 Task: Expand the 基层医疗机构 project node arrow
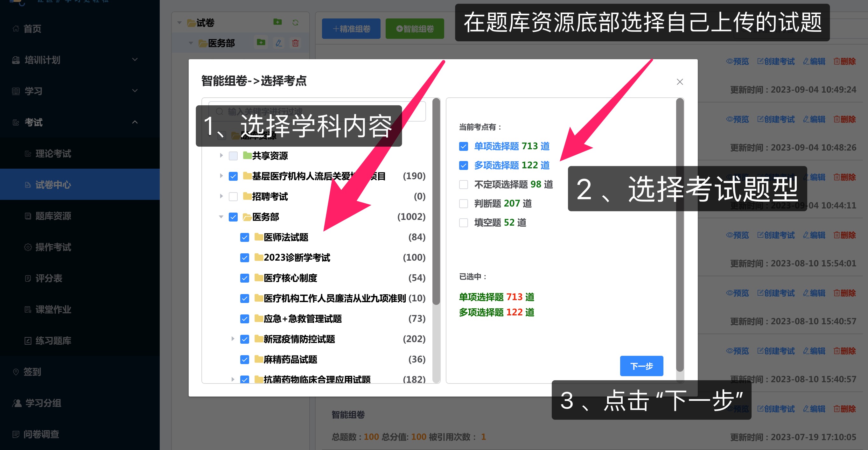click(221, 176)
